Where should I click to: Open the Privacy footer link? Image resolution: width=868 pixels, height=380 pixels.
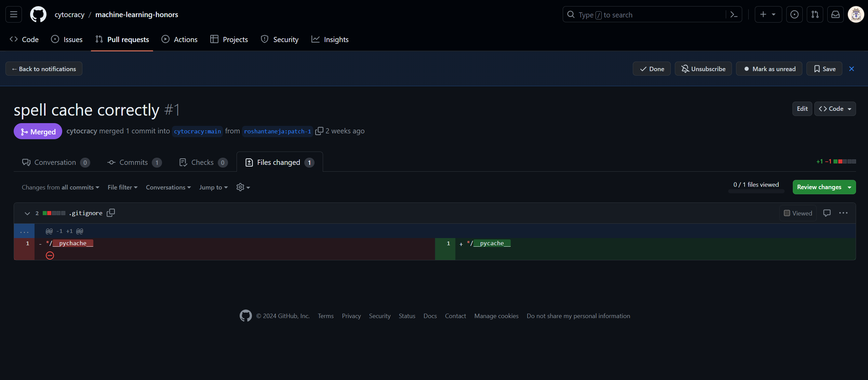[x=351, y=316]
